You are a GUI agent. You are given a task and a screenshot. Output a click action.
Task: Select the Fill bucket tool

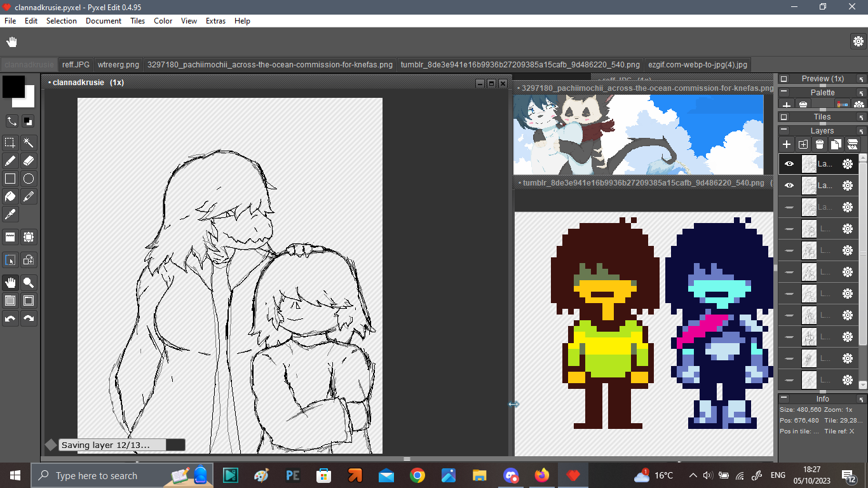(x=10, y=196)
